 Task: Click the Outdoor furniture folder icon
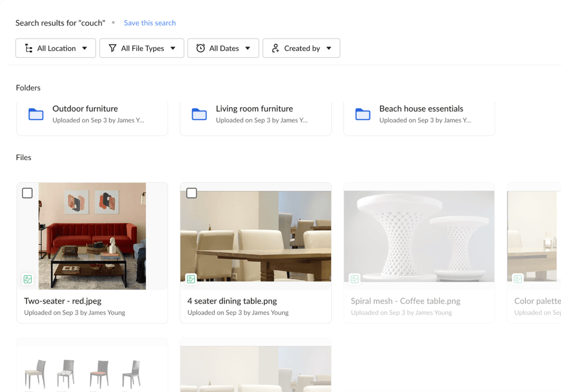click(36, 114)
